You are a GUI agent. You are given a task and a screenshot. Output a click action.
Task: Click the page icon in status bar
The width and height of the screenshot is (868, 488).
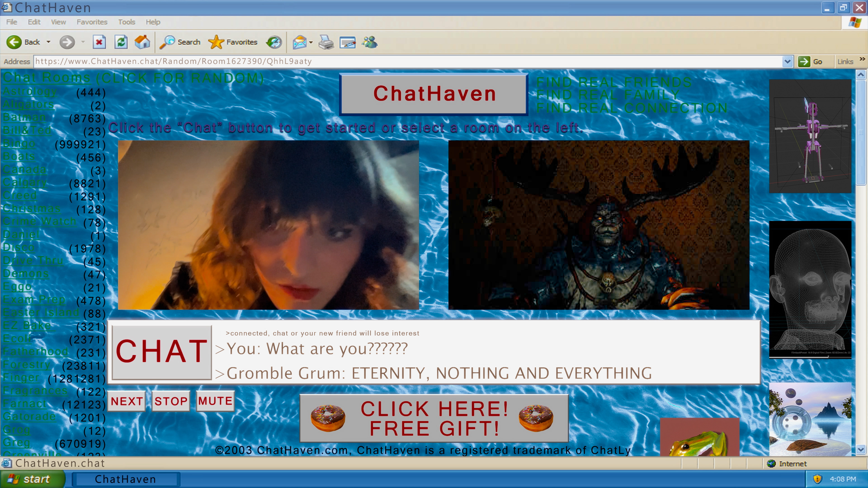pos(6,463)
